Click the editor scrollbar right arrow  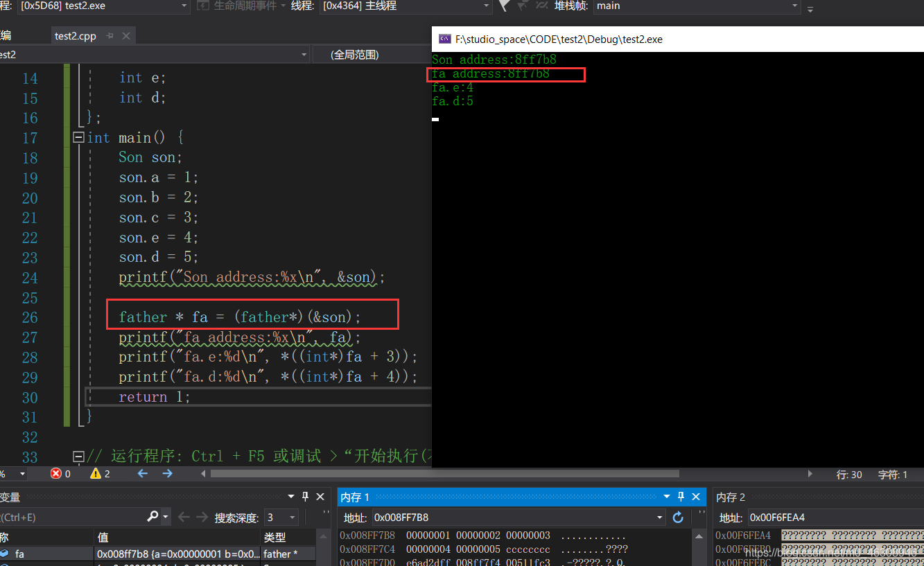[x=810, y=474]
